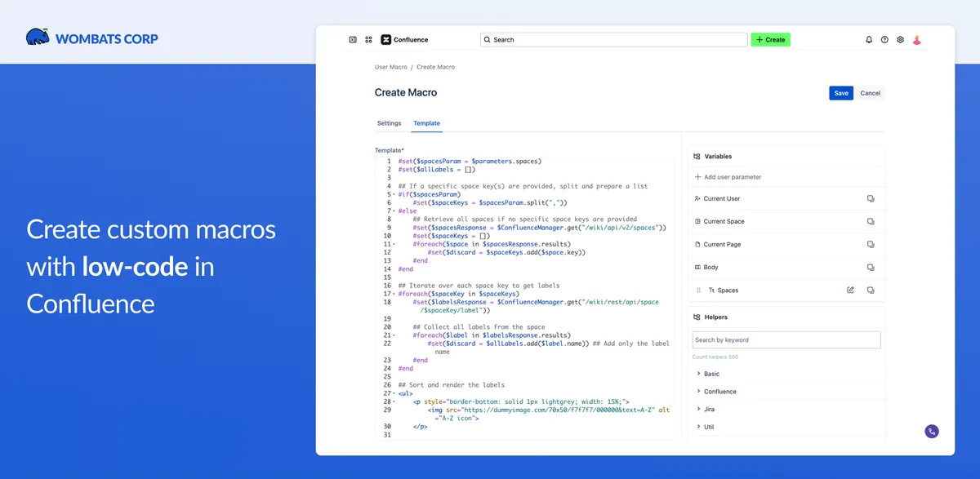The width and height of the screenshot is (980, 479).
Task: Edit the Spaces parameter
Action: [850, 290]
